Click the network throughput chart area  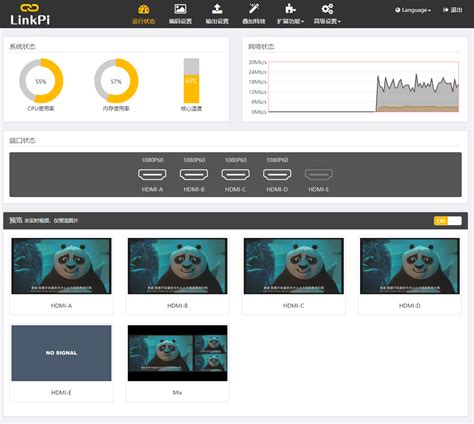364,87
